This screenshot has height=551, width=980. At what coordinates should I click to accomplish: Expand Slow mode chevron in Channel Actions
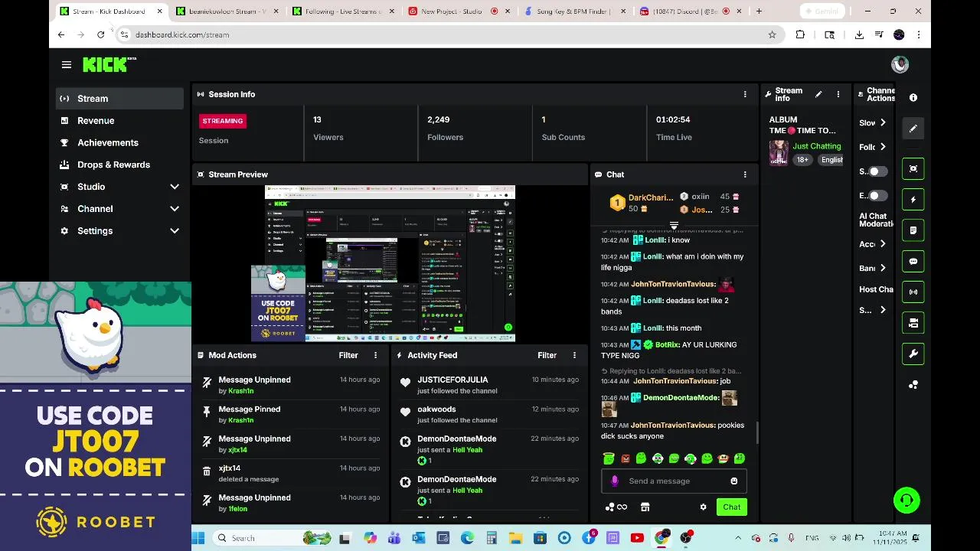click(883, 122)
